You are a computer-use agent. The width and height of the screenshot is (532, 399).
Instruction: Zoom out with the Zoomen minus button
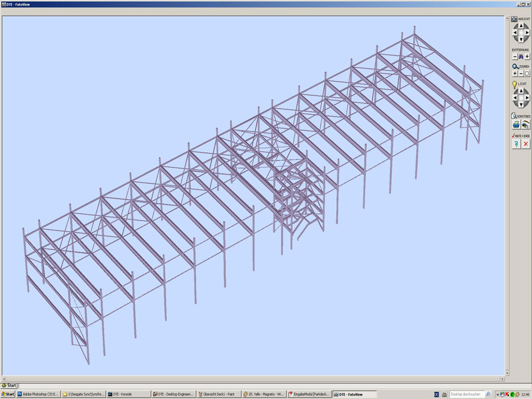coord(521,73)
